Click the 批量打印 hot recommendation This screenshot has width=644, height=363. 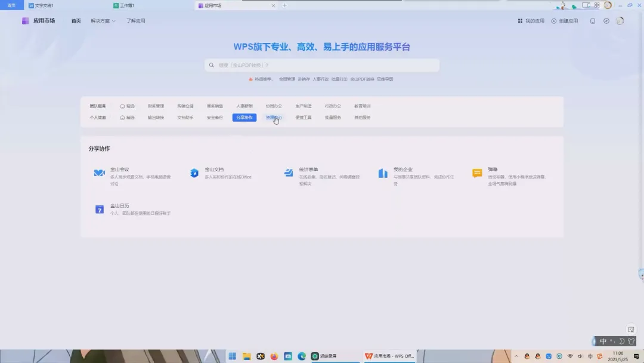coord(339,79)
